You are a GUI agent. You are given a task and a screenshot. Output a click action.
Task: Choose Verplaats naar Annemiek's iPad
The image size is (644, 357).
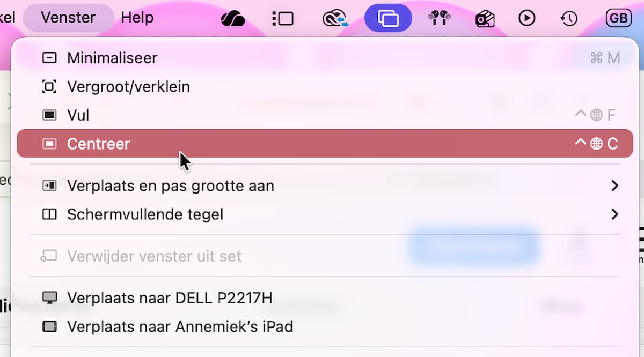point(325,326)
